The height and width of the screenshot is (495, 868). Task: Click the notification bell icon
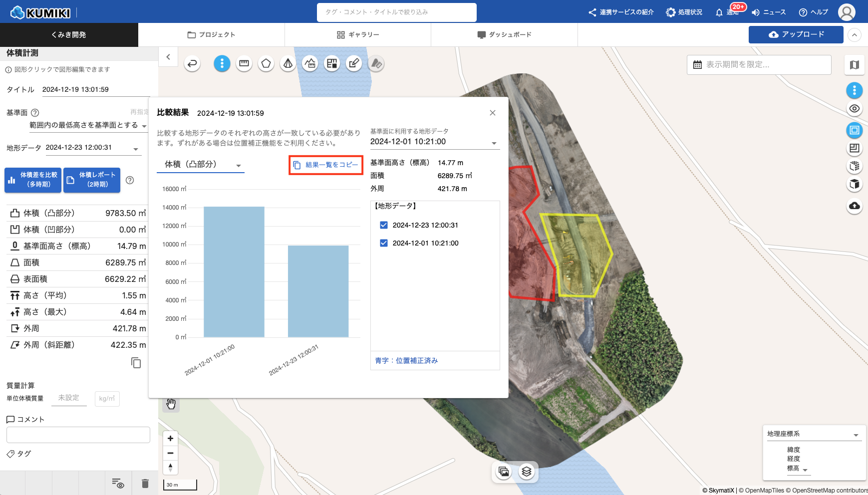[x=719, y=12]
